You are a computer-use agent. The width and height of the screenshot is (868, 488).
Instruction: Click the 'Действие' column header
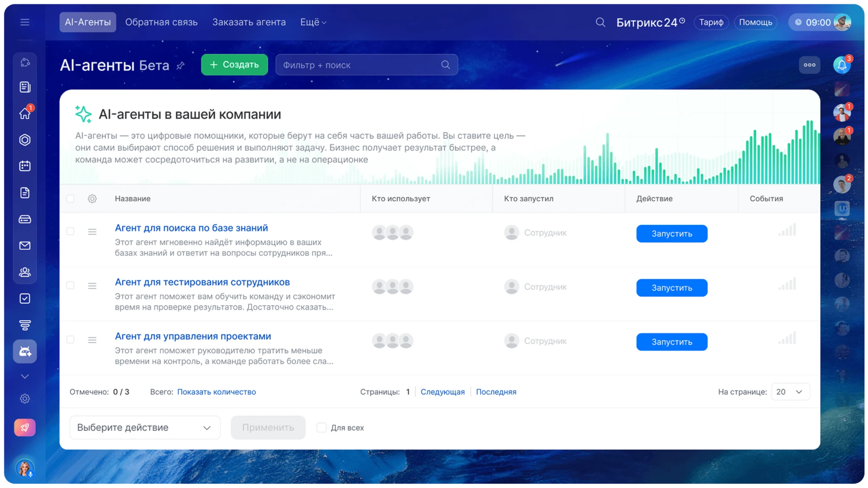point(654,199)
